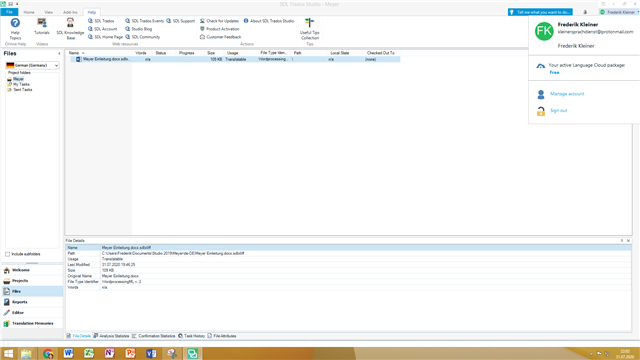
Task: Open PowerPoint from the taskbar
Action: 130,353
